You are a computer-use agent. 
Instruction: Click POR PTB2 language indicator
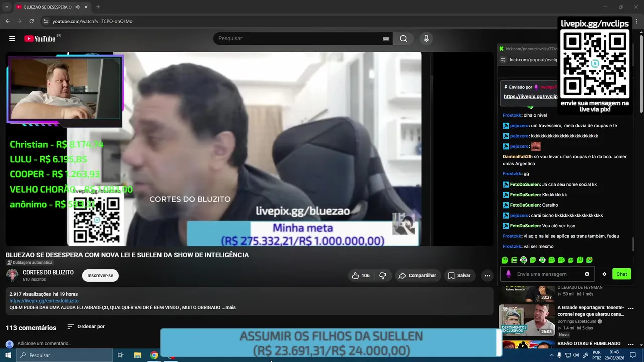[597, 355]
